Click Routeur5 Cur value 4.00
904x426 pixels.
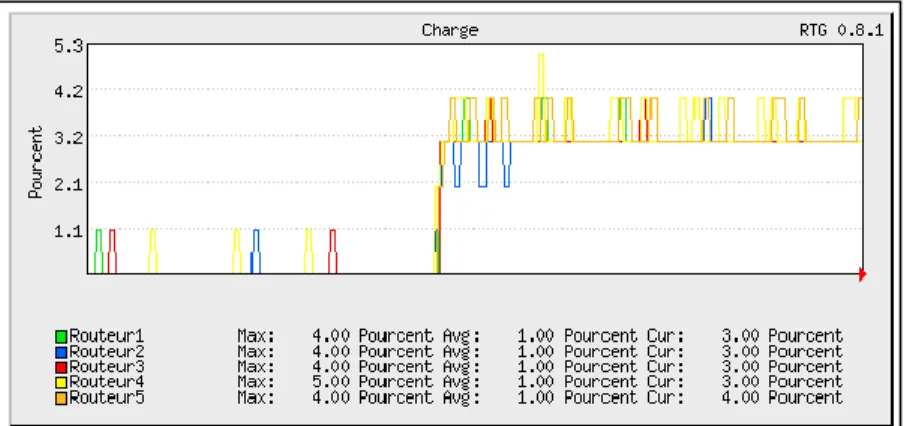click(740, 397)
